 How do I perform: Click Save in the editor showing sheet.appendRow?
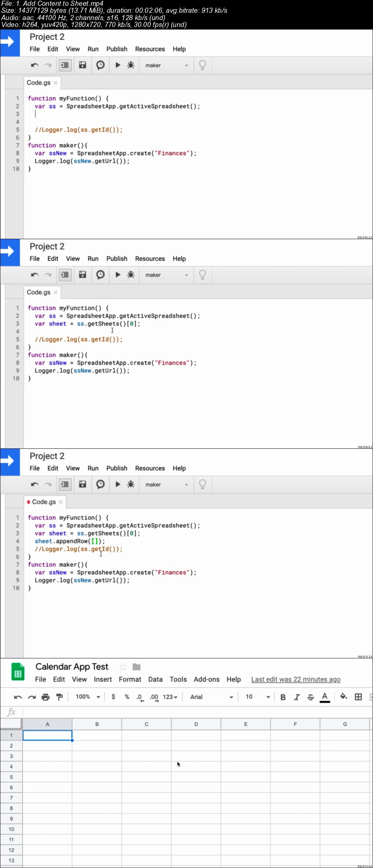pos(83,484)
